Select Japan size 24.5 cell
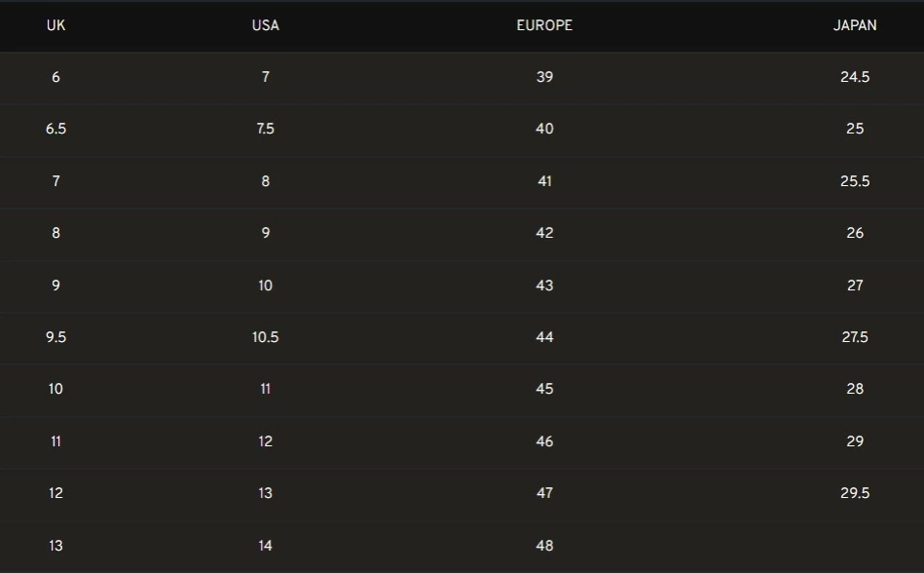 point(855,77)
